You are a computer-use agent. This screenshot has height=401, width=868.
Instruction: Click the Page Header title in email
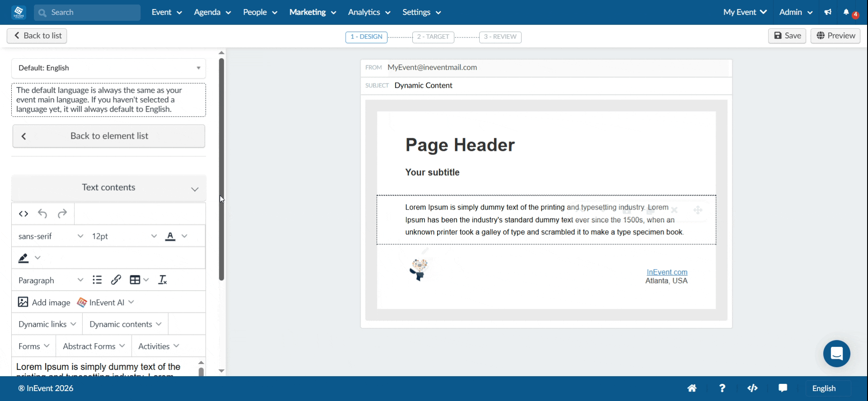(460, 145)
